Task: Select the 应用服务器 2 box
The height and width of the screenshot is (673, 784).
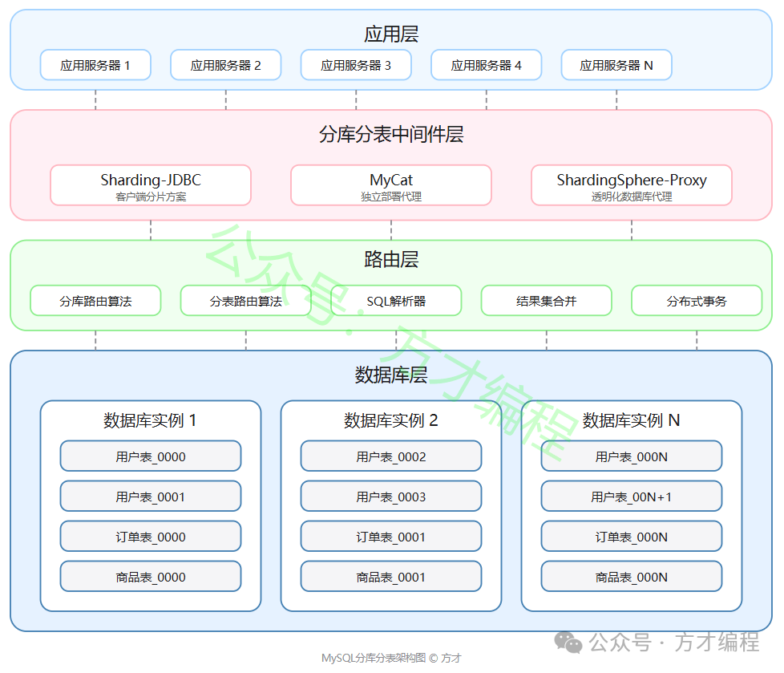Action: pos(226,65)
